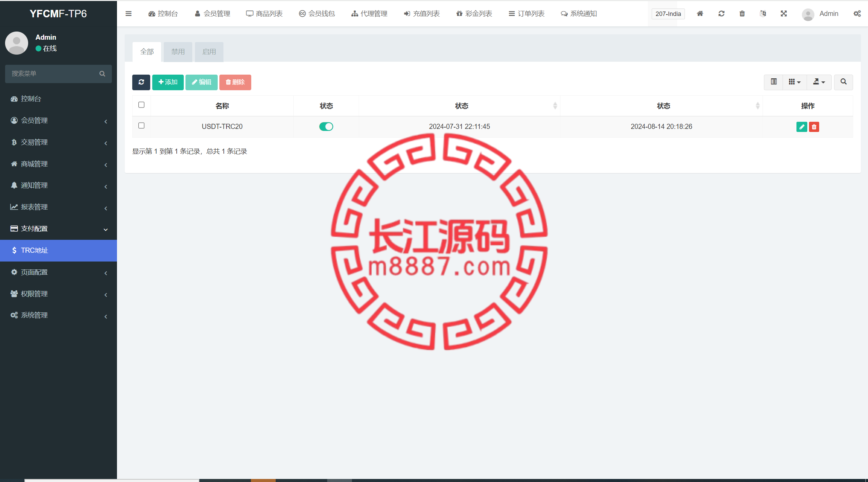Expand 通知管理 in the sidebar
The image size is (868, 482).
click(x=58, y=185)
